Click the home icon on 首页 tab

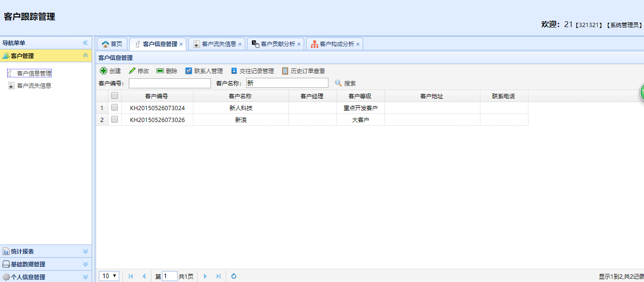coord(106,44)
